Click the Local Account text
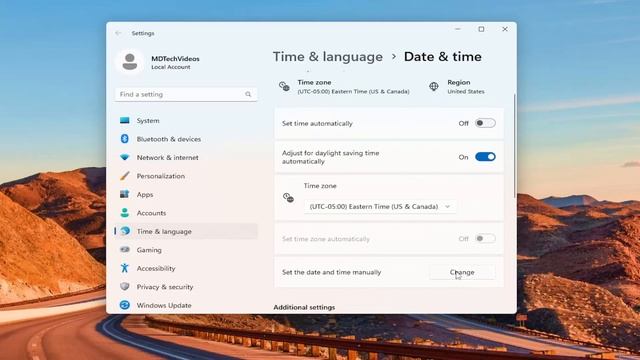 (x=171, y=67)
